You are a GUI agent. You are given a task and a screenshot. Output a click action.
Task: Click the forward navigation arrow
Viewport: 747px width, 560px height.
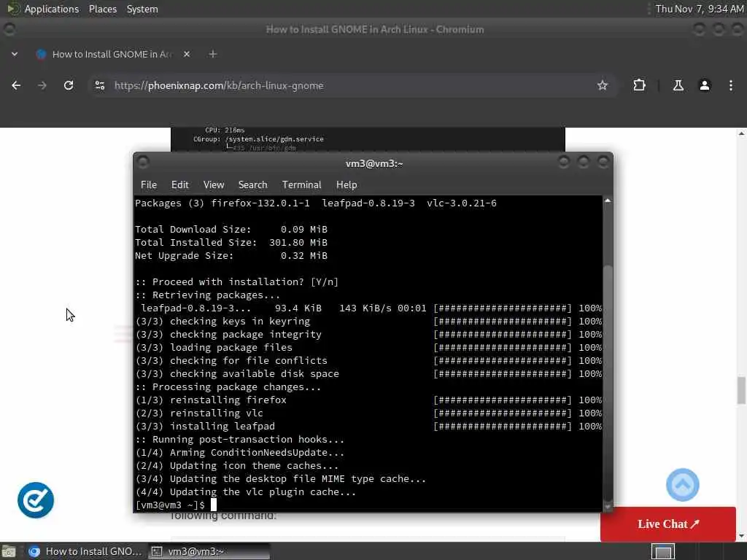[42, 85]
